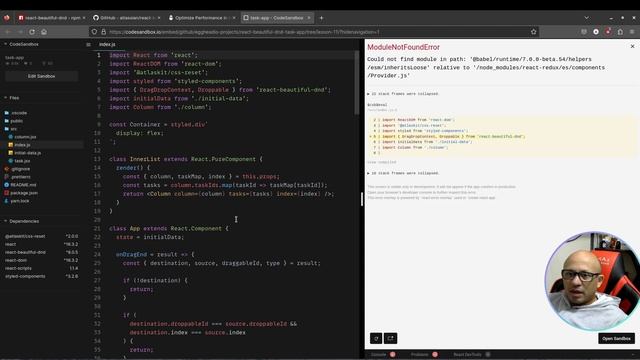Click the Open Sandbox button
Viewport: 640px width, 360px height.
pyautogui.click(x=616, y=338)
